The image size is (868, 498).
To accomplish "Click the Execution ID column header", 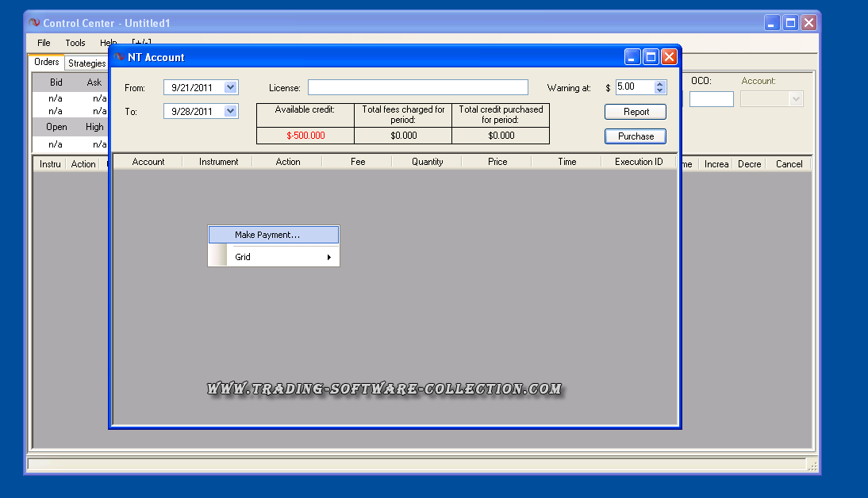I will pyautogui.click(x=639, y=162).
